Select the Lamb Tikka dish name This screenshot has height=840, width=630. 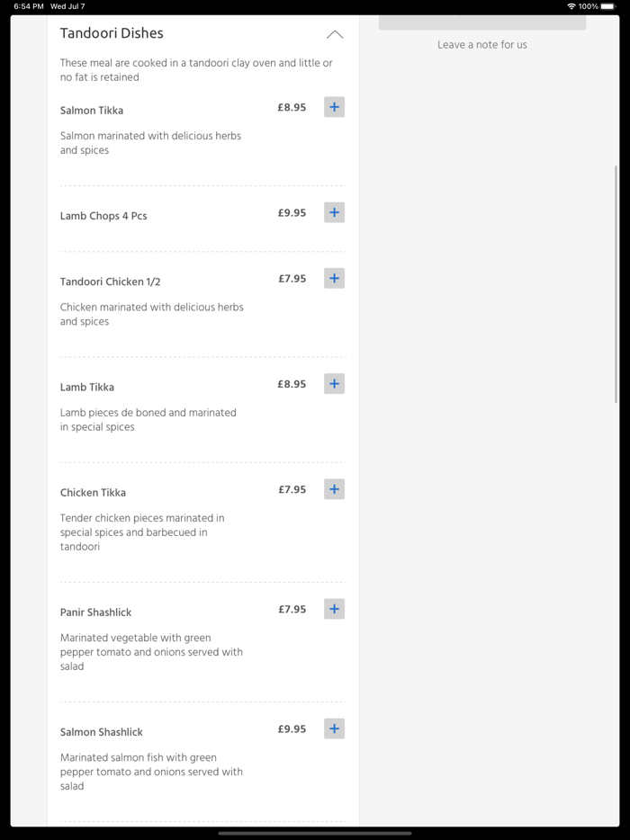(87, 388)
